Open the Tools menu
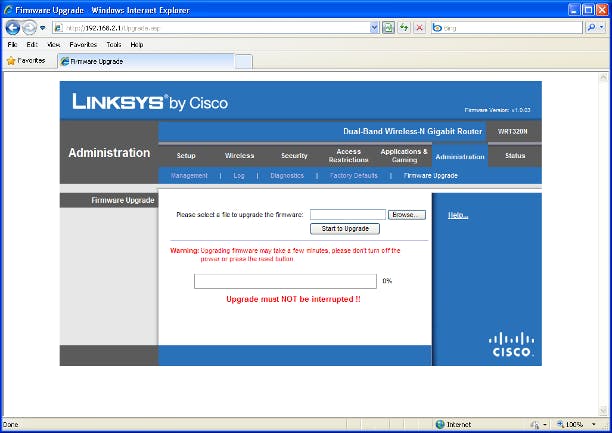The width and height of the screenshot is (612, 433). [x=114, y=45]
